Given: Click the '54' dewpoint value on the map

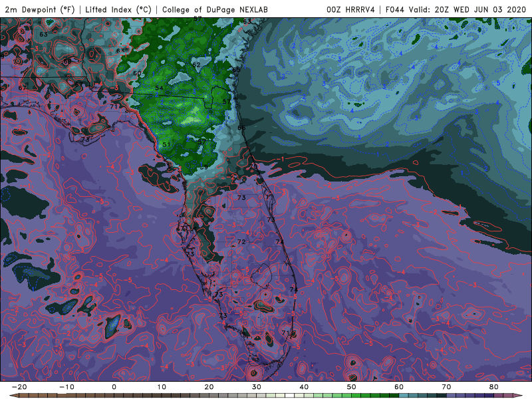Looking at the screenshot, I should (159, 88).
